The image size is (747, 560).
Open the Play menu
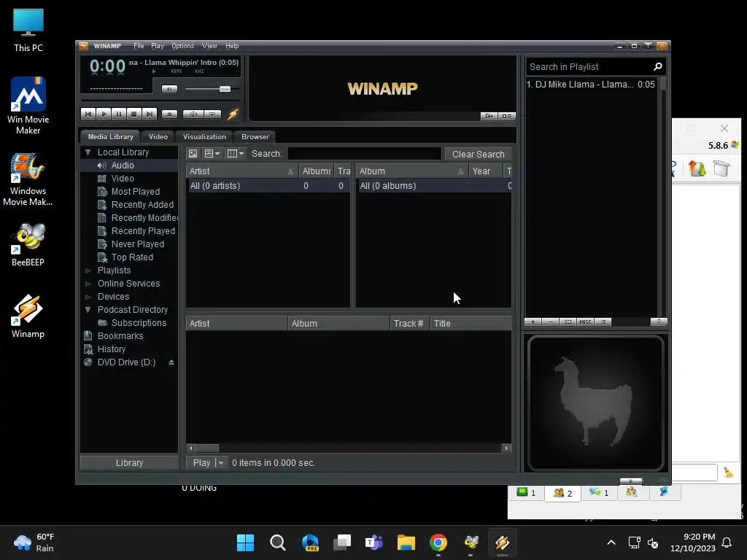tap(158, 46)
